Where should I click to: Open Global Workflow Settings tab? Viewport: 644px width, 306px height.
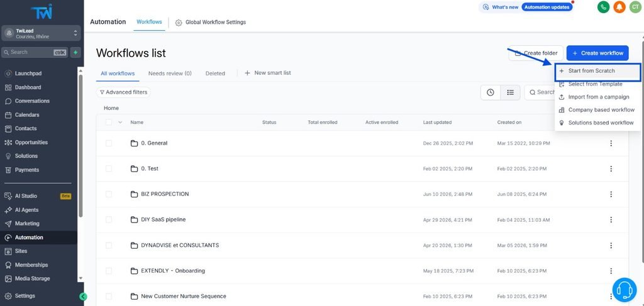pos(211,23)
